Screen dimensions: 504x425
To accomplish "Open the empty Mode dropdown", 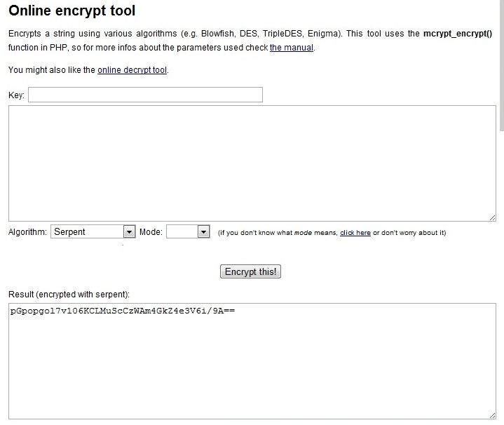I will pyautogui.click(x=188, y=232).
